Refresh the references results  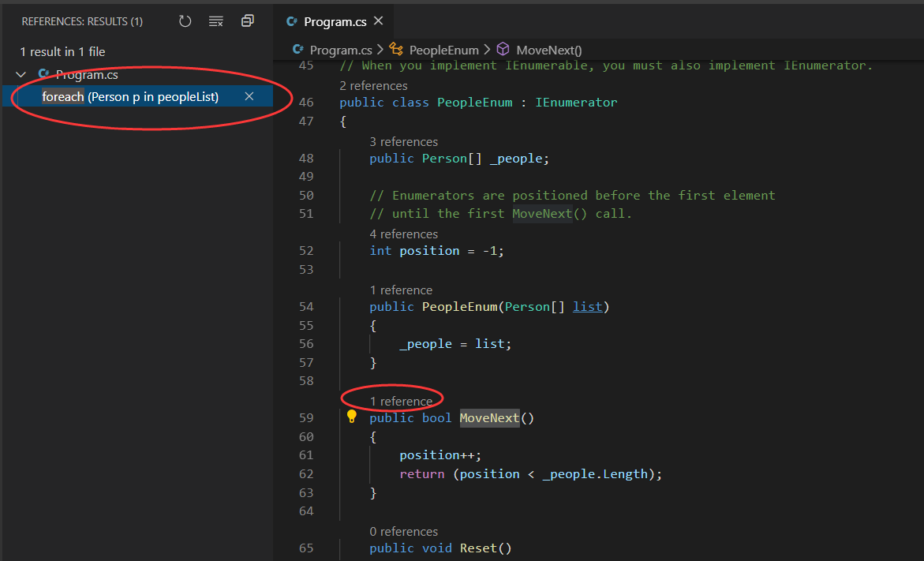pyautogui.click(x=185, y=21)
